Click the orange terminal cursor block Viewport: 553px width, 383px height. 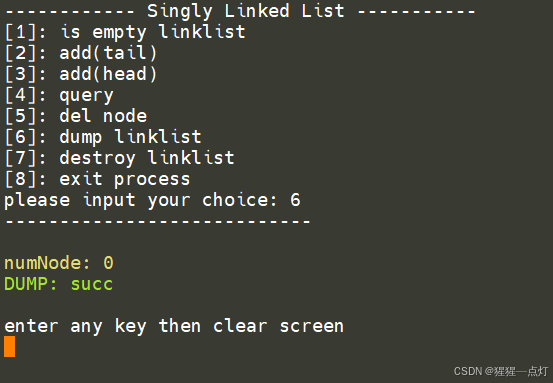[10, 346]
